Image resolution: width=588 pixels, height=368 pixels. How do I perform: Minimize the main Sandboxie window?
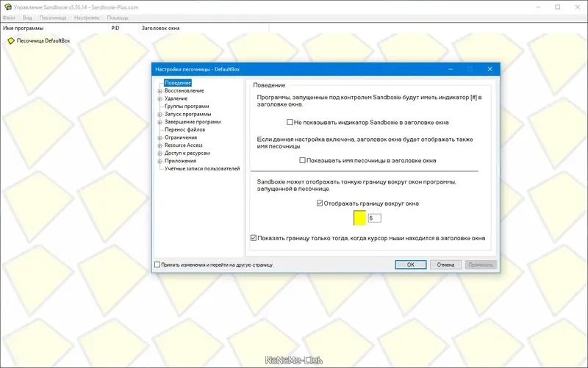(538, 7)
